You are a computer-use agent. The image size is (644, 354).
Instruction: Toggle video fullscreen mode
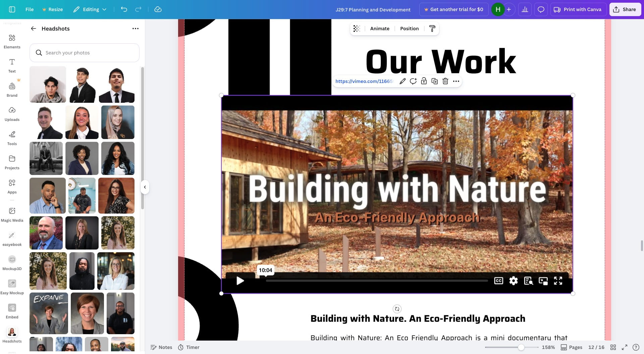point(558,281)
